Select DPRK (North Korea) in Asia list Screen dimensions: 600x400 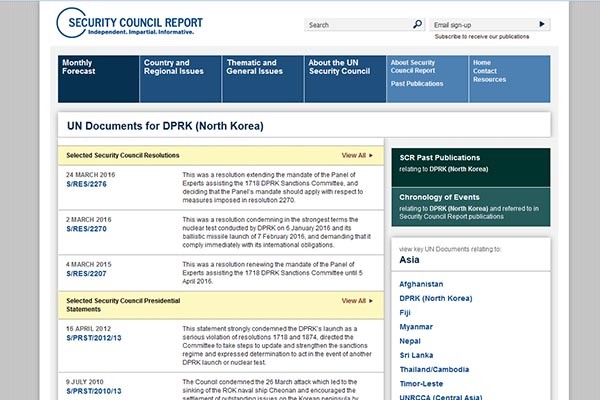pyautogui.click(x=435, y=299)
